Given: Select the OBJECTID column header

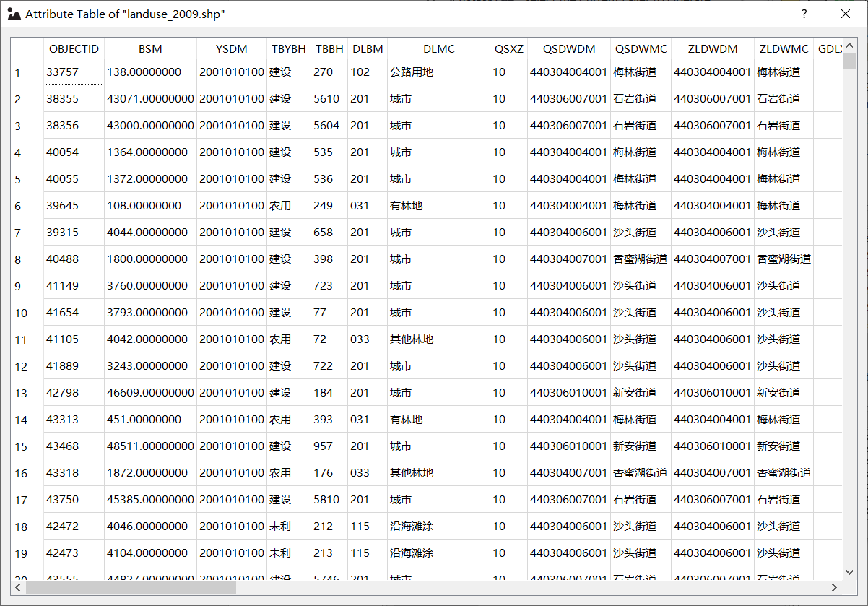Looking at the screenshot, I should pyautogui.click(x=74, y=49).
